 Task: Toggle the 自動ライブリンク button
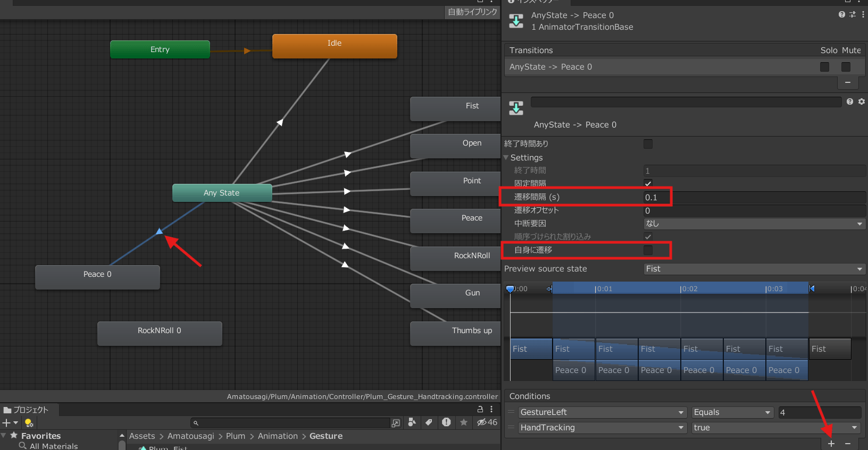click(x=472, y=12)
